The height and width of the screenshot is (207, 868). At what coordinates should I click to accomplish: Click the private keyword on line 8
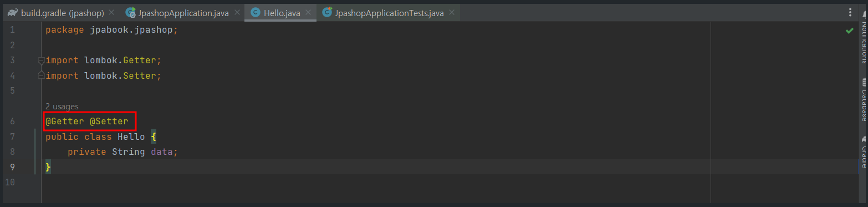click(x=87, y=152)
